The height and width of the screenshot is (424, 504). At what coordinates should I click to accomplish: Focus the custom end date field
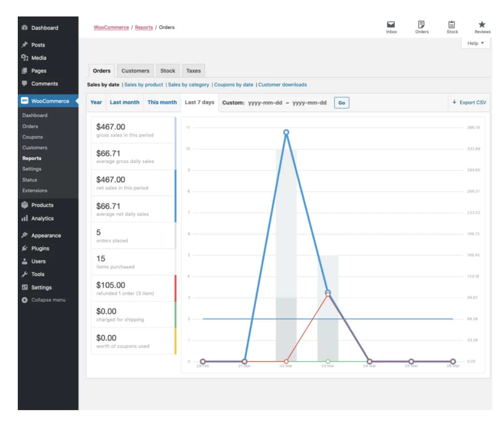click(310, 103)
